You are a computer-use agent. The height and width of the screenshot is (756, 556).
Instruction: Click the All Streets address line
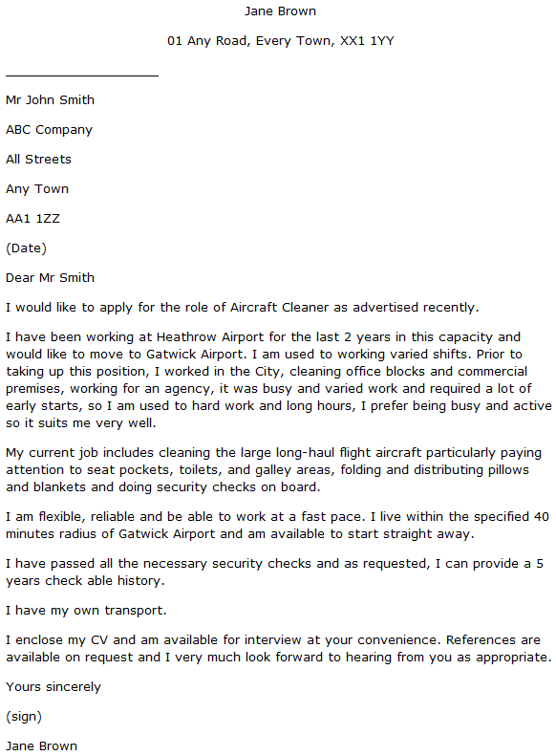click(x=38, y=159)
